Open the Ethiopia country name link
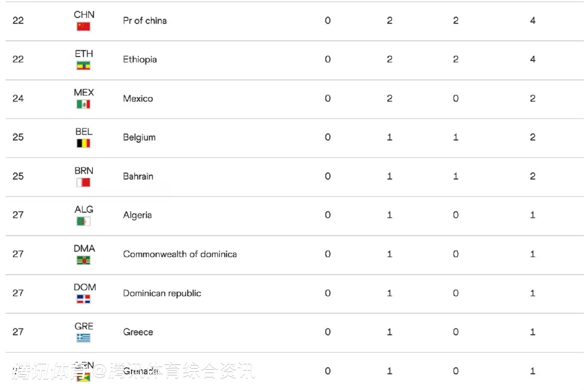 140,59
